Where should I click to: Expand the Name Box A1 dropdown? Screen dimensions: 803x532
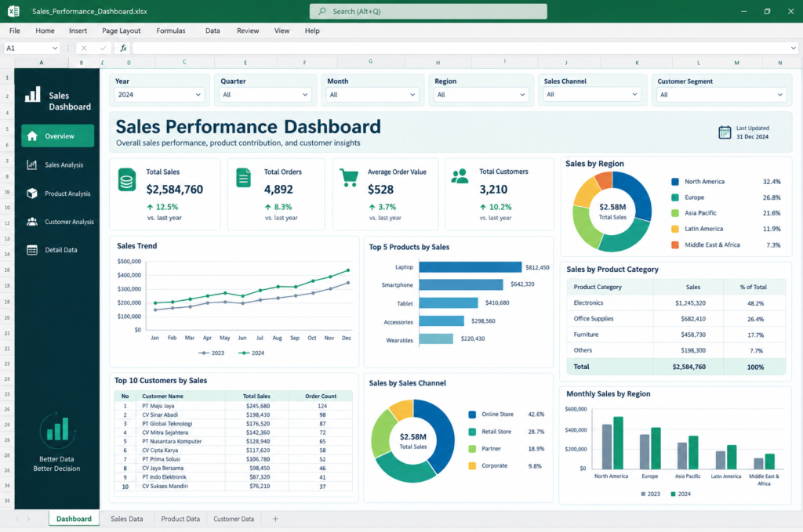[x=55, y=48]
